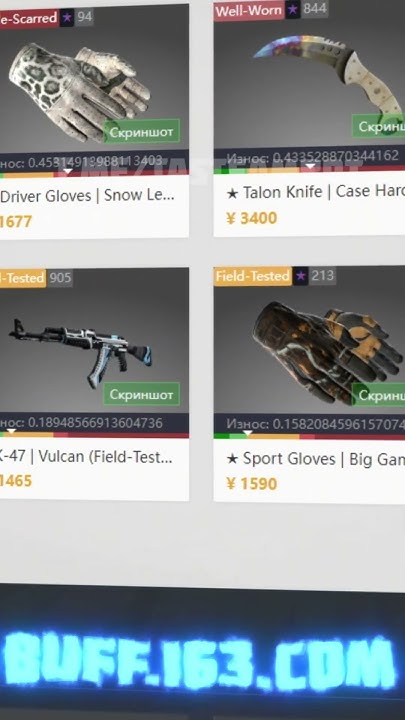
Task: Click the Field-Tested tag on Sport Gloves card
Action: point(253,276)
